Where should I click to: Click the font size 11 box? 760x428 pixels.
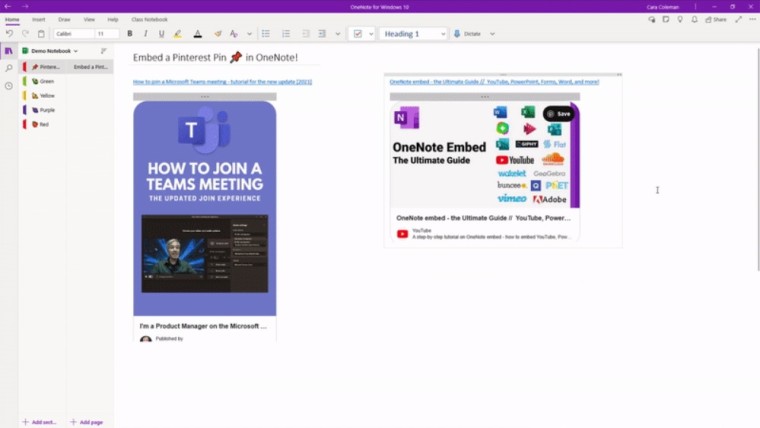point(107,33)
